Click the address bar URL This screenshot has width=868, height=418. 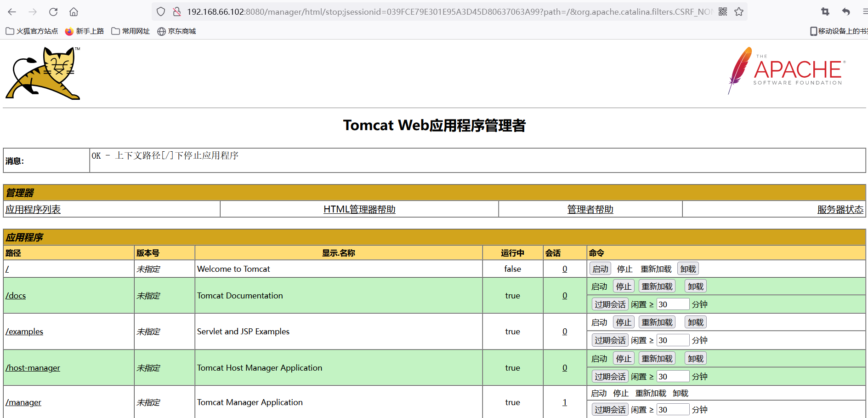tap(449, 12)
